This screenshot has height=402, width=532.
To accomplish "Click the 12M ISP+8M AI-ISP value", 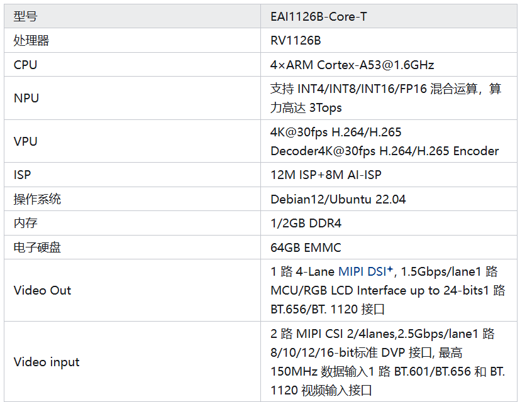I will point(326,175).
